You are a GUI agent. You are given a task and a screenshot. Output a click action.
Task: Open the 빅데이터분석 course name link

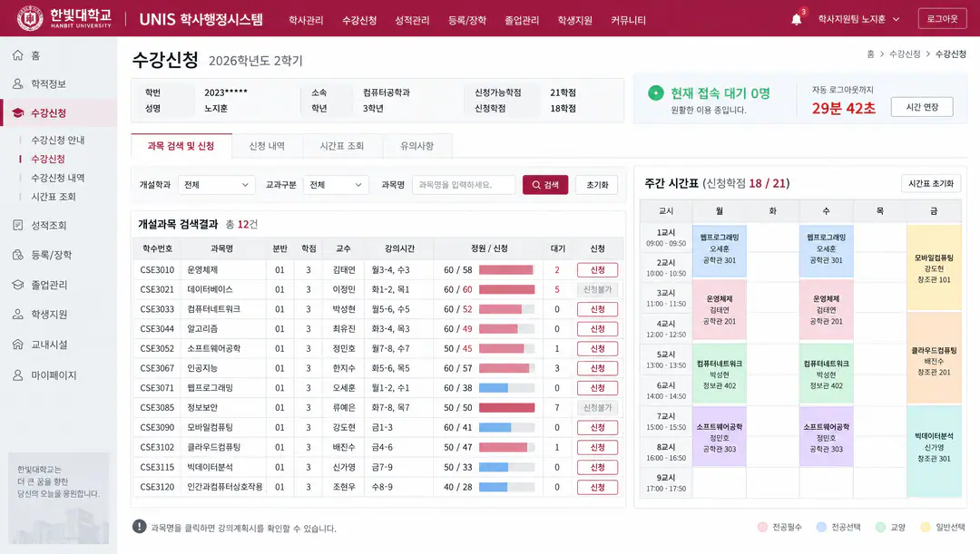point(211,467)
